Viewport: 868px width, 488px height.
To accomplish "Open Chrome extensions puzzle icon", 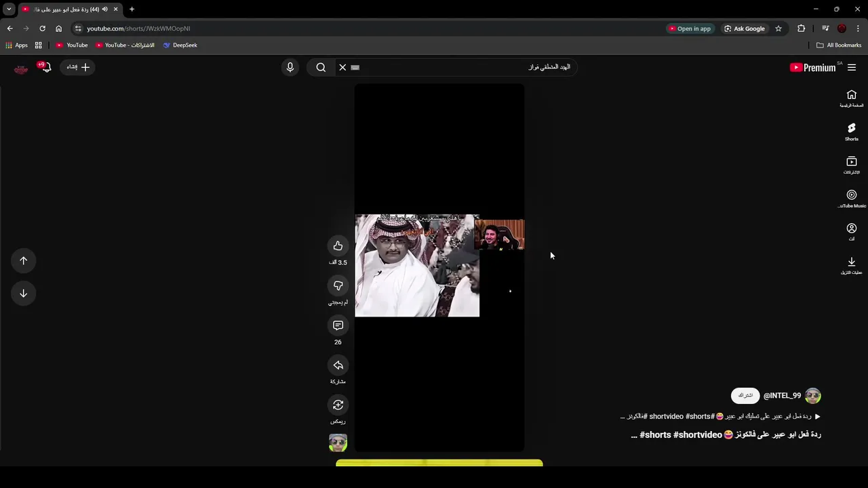I will click(802, 28).
